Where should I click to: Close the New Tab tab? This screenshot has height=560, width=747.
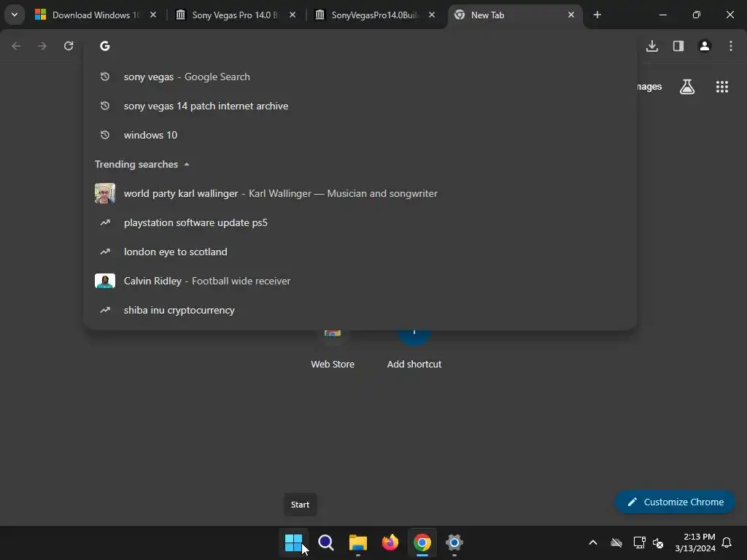click(x=571, y=15)
